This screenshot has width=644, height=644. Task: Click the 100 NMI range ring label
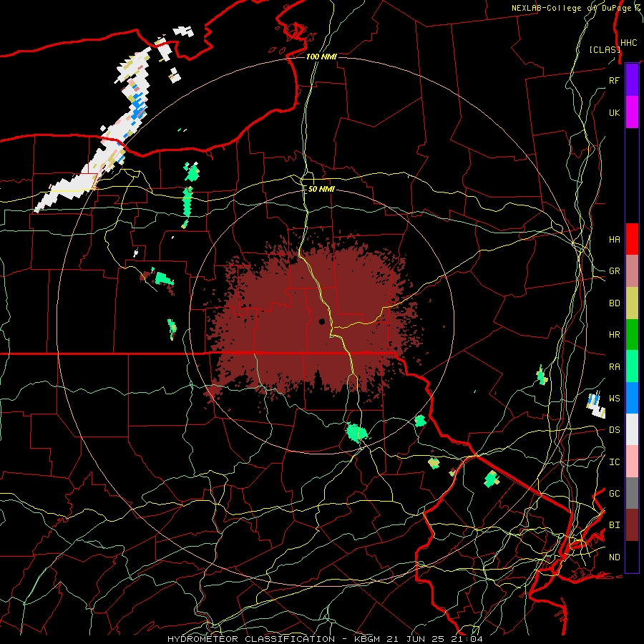pyautogui.click(x=321, y=57)
